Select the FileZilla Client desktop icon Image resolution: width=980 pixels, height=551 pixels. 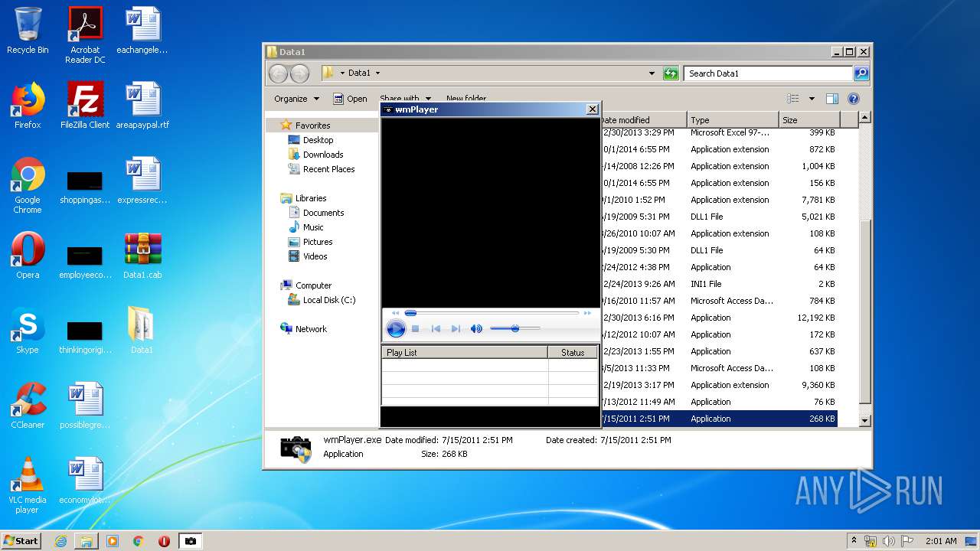tap(85, 106)
